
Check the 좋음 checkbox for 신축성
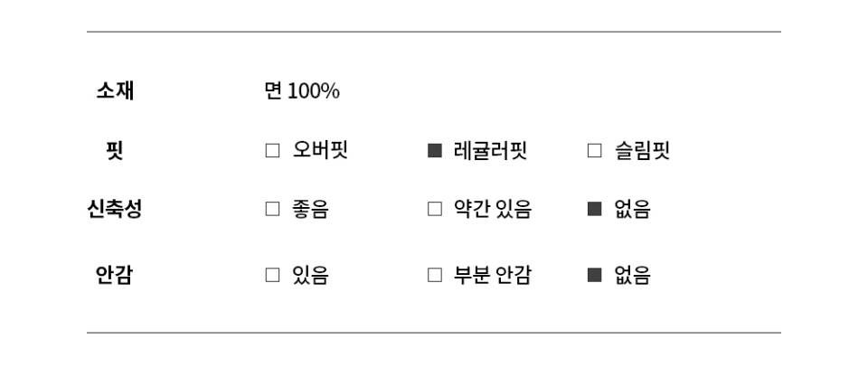click(272, 210)
